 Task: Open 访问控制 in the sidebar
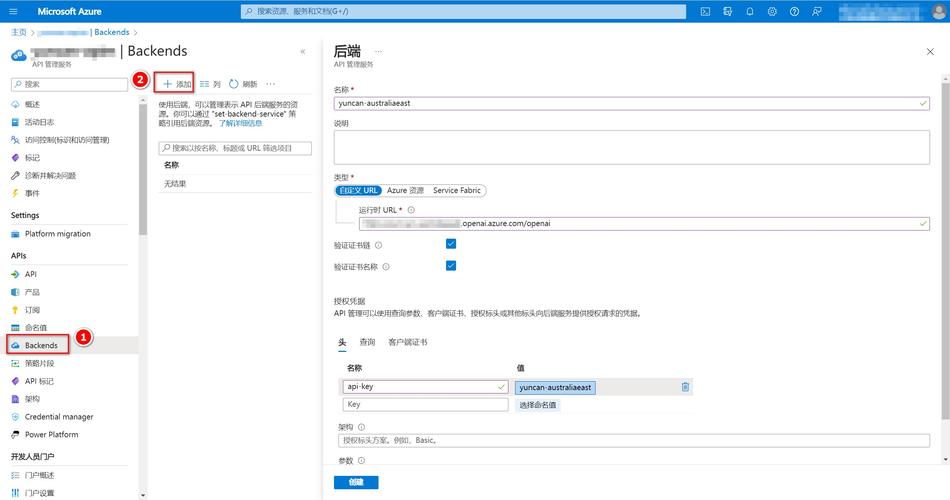click(68, 139)
